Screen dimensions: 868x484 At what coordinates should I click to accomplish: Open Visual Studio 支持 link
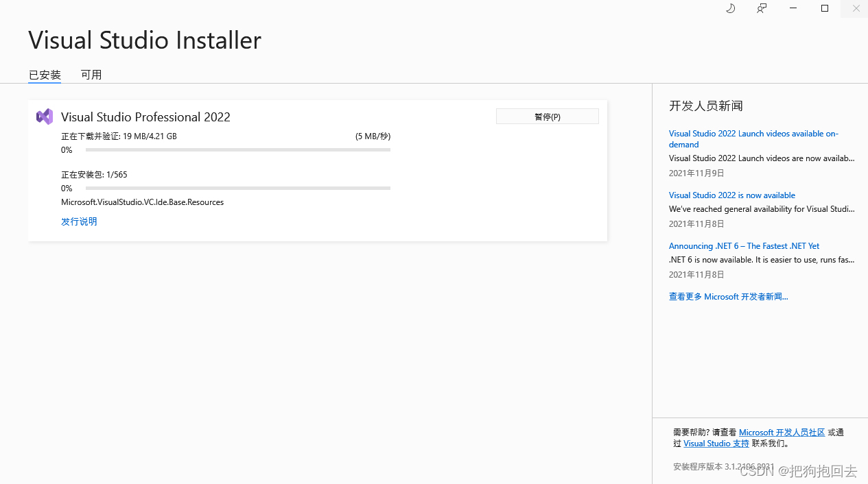click(x=716, y=444)
